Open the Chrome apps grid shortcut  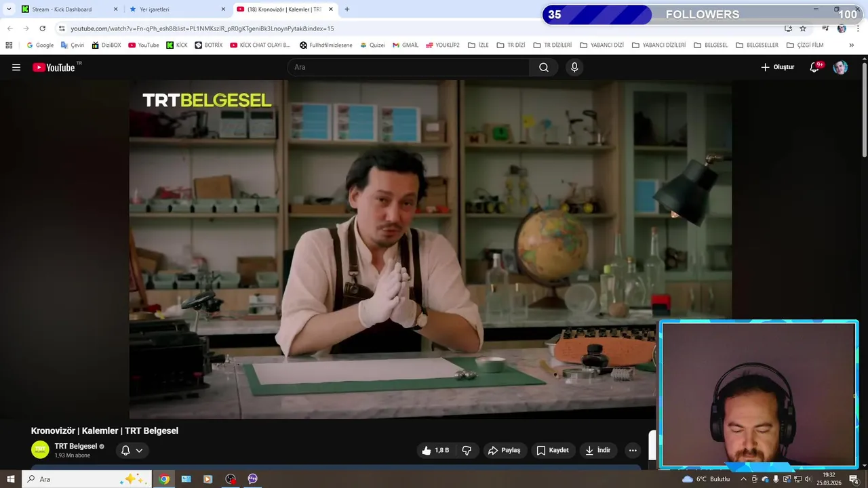(x=9, y=45)
